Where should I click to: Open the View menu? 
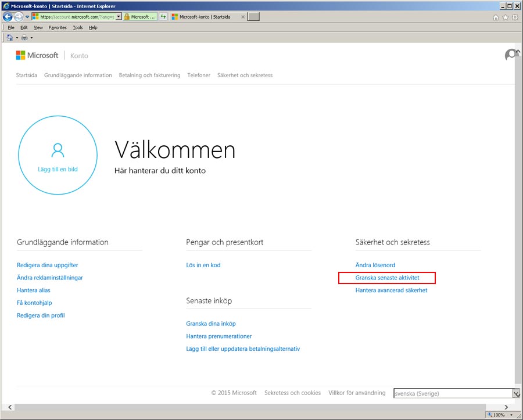[38, 28]
